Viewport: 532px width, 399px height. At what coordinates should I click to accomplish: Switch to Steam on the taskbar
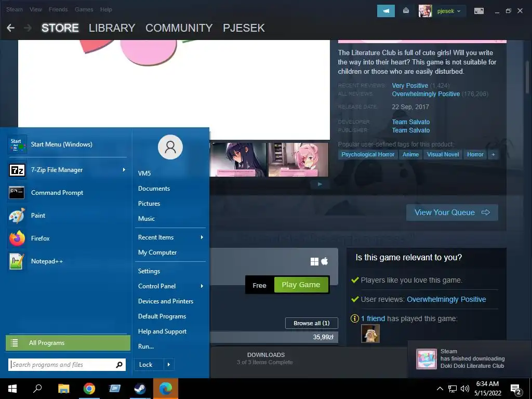click(x=140, y=389)
